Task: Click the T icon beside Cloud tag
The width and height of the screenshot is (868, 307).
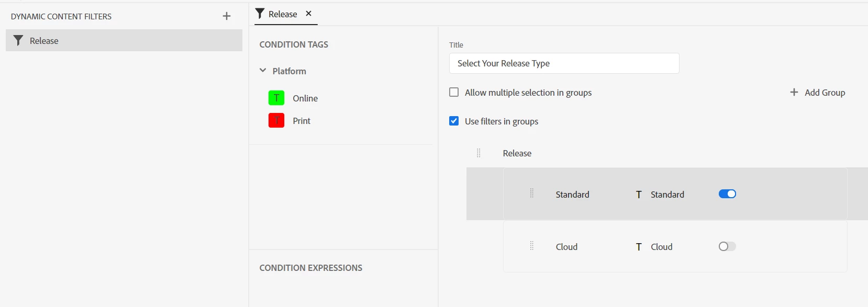Action: pos(639,247)
